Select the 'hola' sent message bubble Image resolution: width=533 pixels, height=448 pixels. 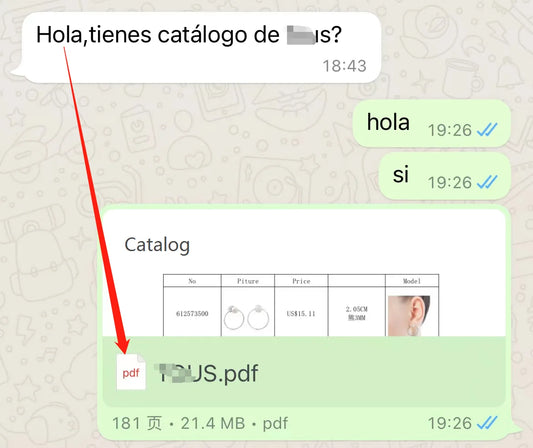[x=432, y=124]
